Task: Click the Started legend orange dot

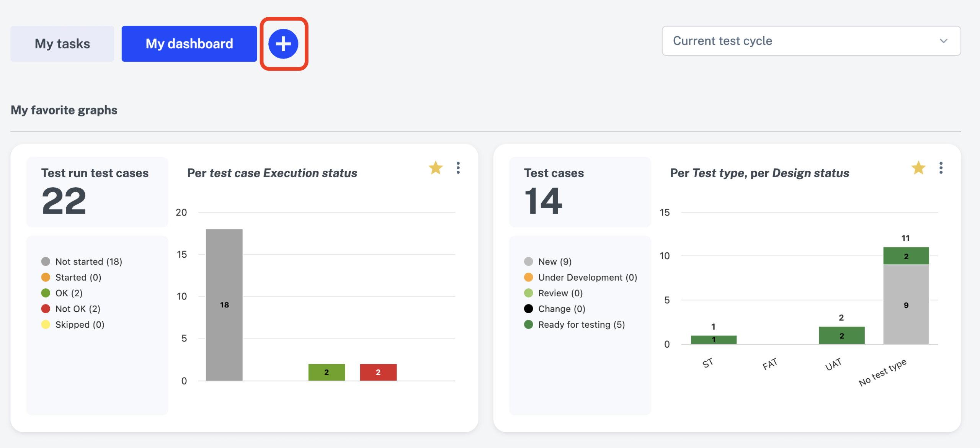Action: click(x=46, y=277)
